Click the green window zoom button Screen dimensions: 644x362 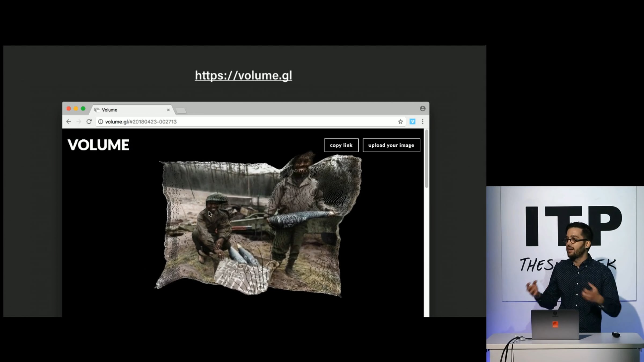(83, 109)
